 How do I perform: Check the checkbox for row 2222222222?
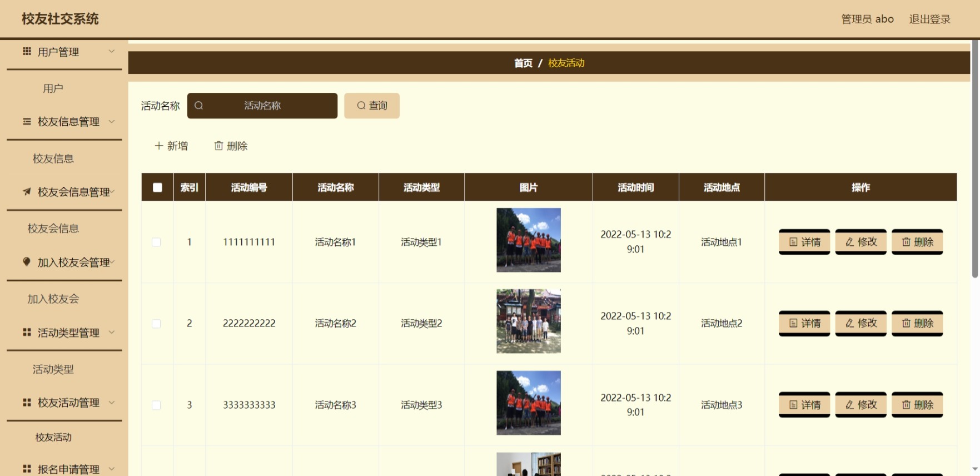pyautogui.click(x=156, y=324)
